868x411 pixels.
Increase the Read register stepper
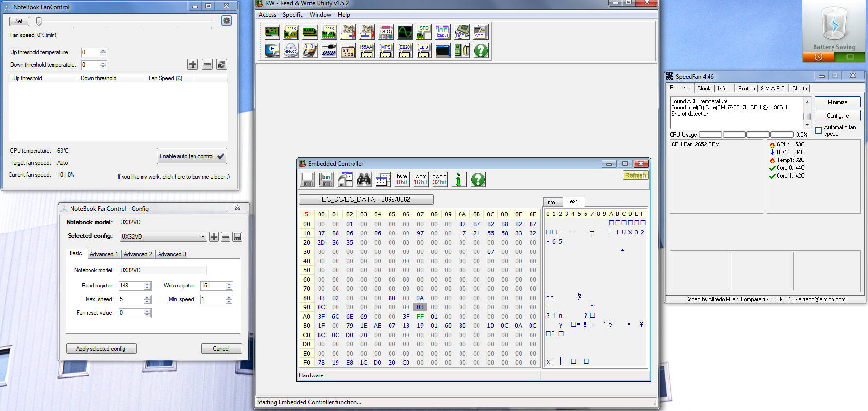tap(148, 284)
